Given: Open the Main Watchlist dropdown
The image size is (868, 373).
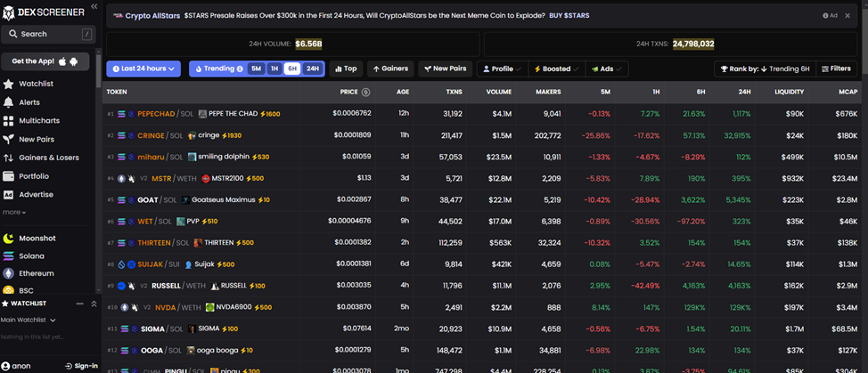Looking at the screenshot, I should [29, 320].
